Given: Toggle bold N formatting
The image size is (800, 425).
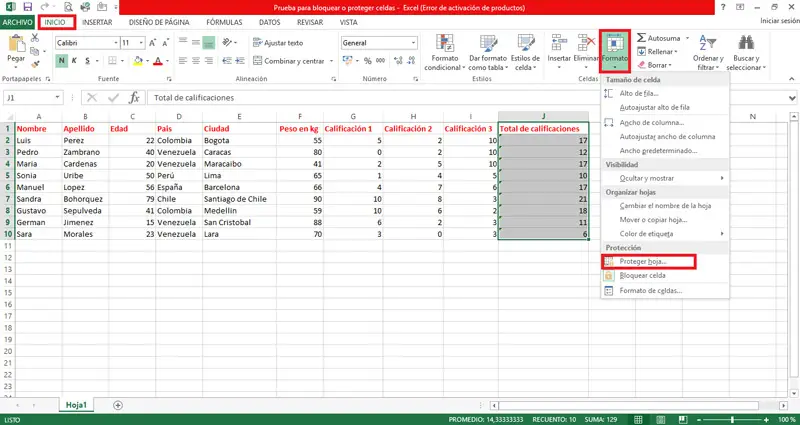Looking at the screenshot, I should point(61,61).
